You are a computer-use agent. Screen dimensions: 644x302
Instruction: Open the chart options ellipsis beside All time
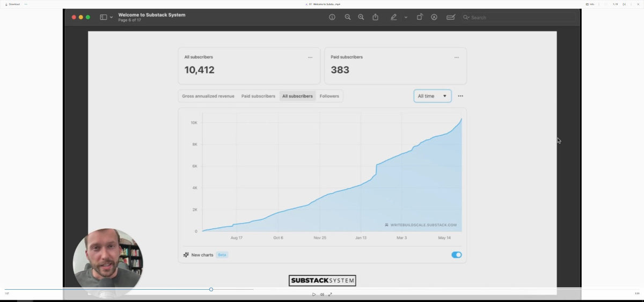click(460, 96)
